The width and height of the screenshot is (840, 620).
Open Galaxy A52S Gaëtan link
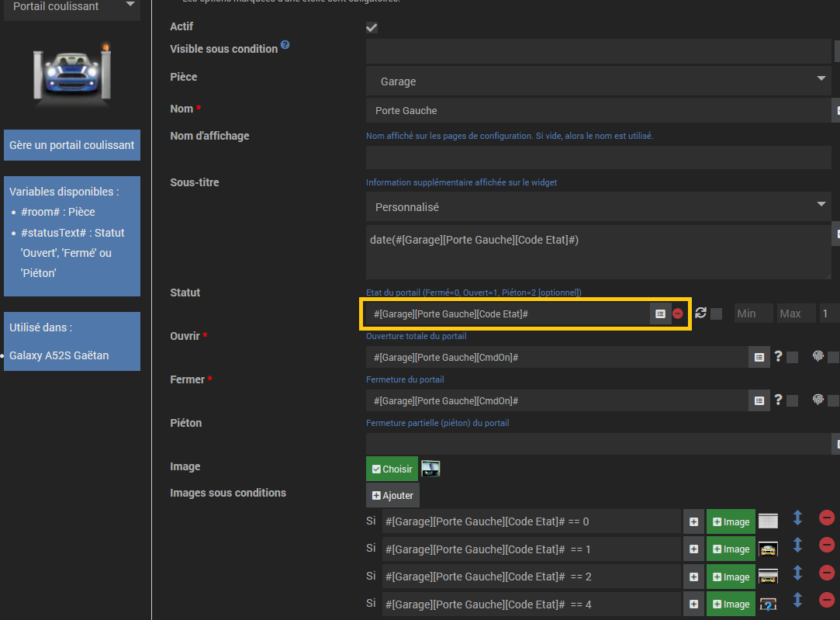coord(59,355)
